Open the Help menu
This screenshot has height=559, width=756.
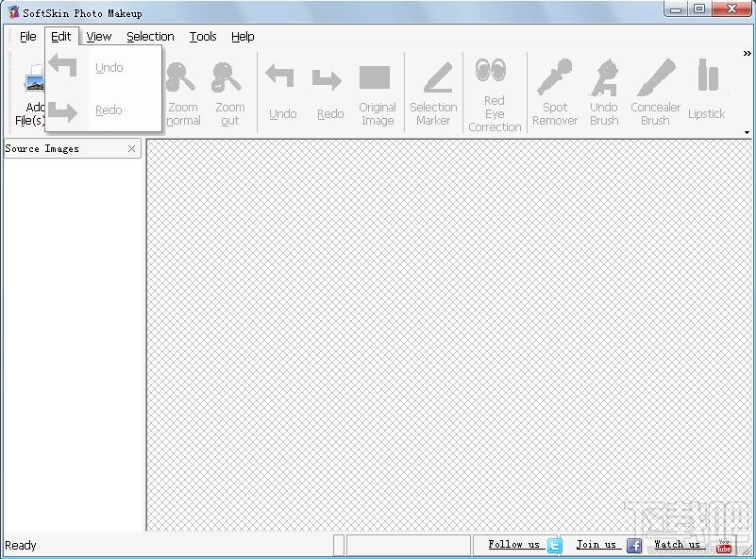point(243,37)
